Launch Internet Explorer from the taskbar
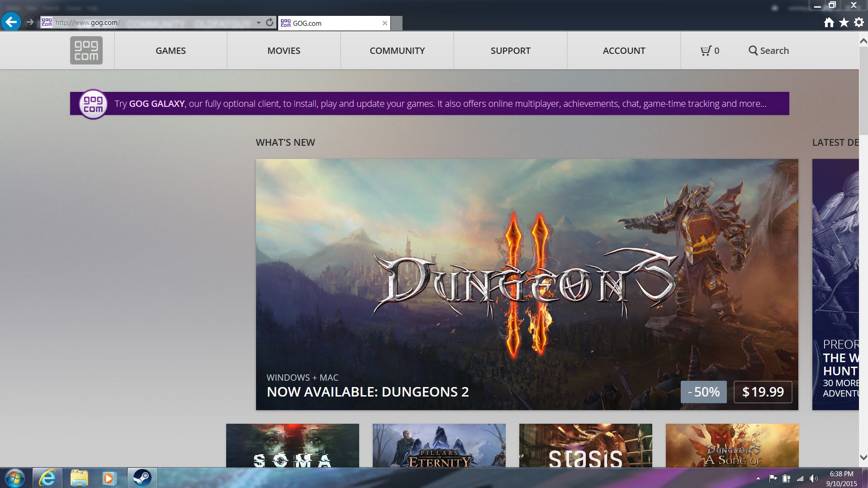 47,478
